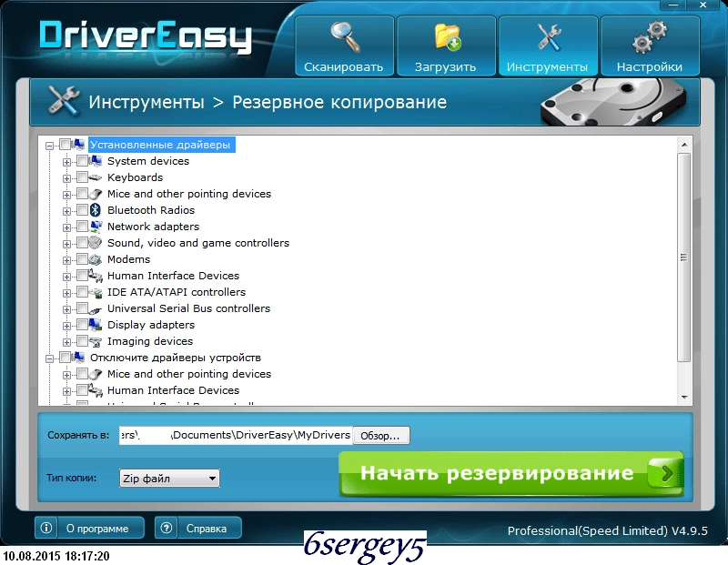Image resolution: width=728 pixels, height=565 pixels.
Task: Expand the Imaging devices node
Action: point(66,343)
